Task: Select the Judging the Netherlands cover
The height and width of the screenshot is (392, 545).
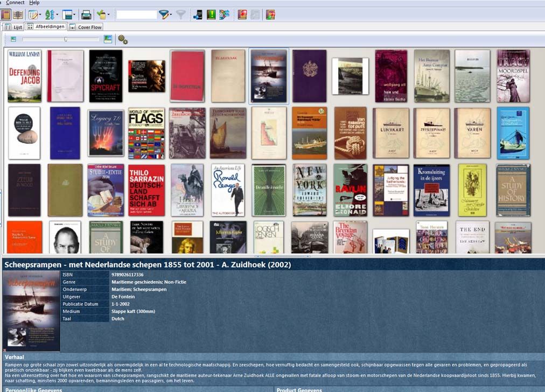Action: point(391,190)
